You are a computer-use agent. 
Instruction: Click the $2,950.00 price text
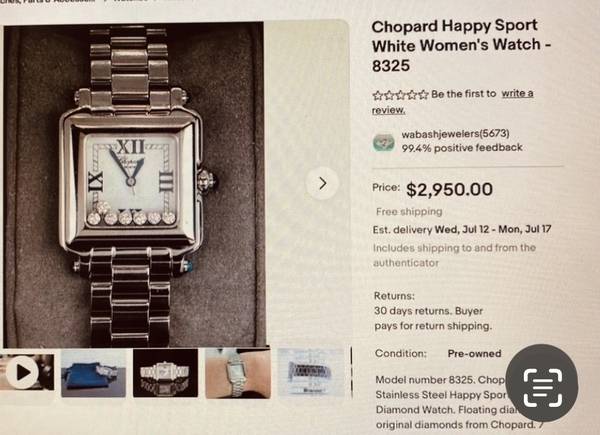click(449, 189)
